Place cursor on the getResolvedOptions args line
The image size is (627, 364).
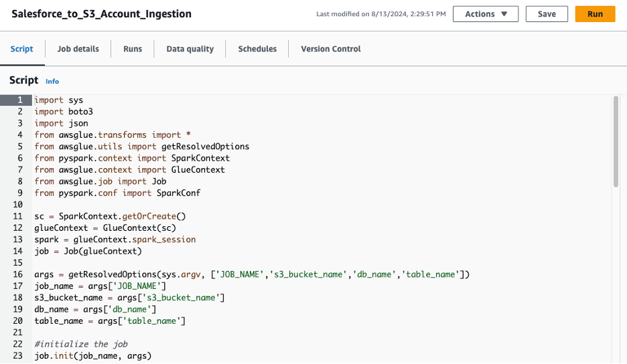(x=252, y=274)
